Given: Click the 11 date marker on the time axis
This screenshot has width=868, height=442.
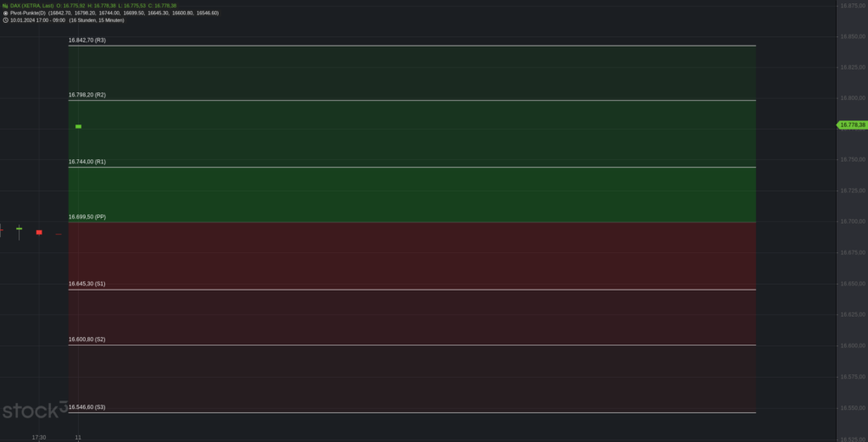Looking at the screenshot, I should coord(78,438).
